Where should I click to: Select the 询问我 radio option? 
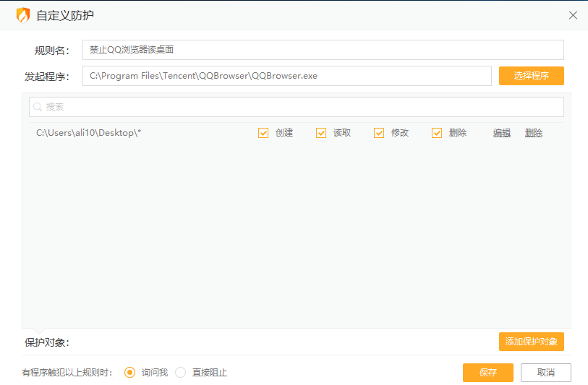(x=129, y=372)
